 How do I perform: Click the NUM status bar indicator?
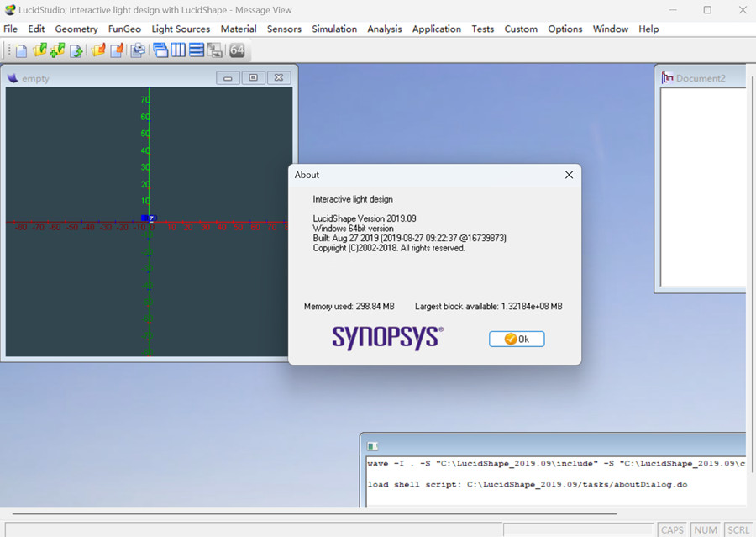point(706,529)
